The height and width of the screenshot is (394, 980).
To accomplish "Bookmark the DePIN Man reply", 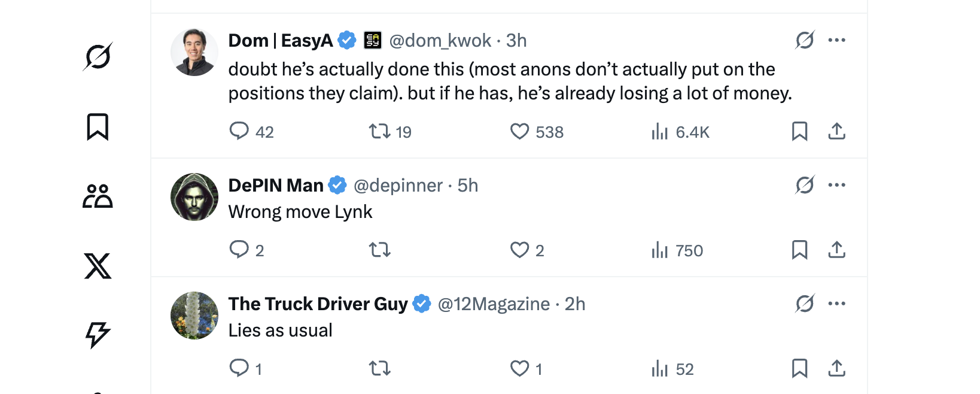I will tap(799, 250).
